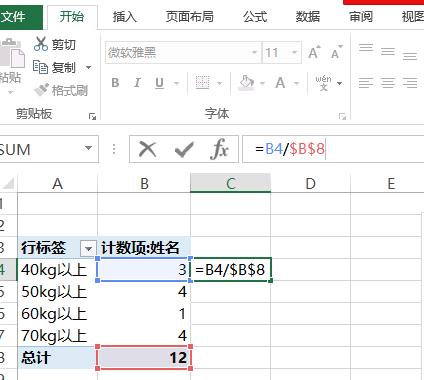Viewport: 424px width, 380px height.
Task: Open underline style dropdown arrow
Action: pyautogui.click(x=176, y=83)
